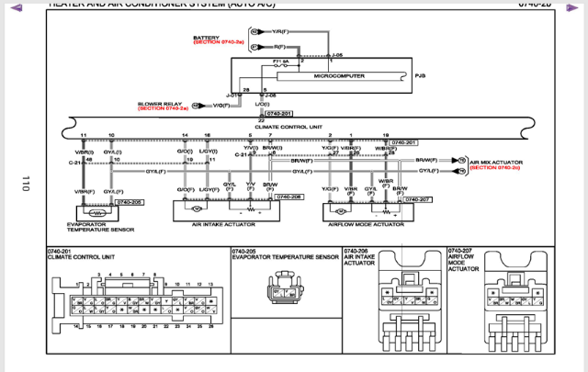This screenshot has width=588, height=372.
Task: Go to next page with right purple arrow
Action: pos(571,8)
